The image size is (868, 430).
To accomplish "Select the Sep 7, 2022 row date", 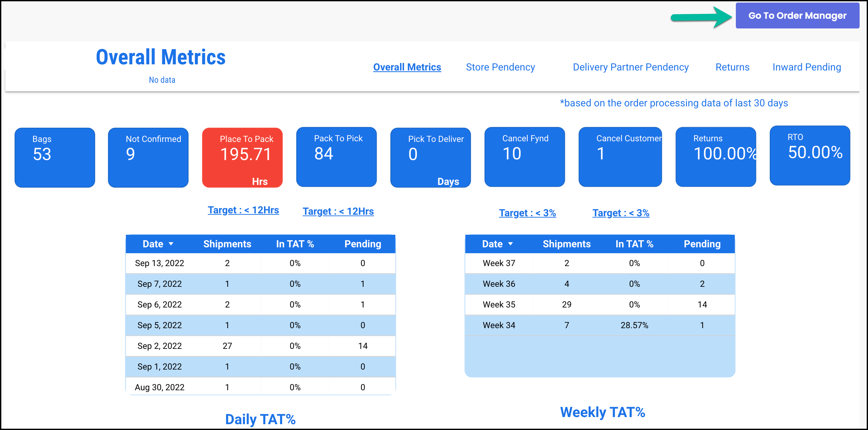I will pyautogui.click(x=159, y=284).
